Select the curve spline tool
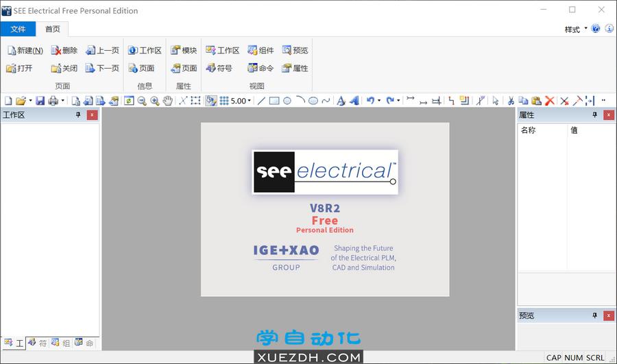617x364 pixels. [326, 101]
